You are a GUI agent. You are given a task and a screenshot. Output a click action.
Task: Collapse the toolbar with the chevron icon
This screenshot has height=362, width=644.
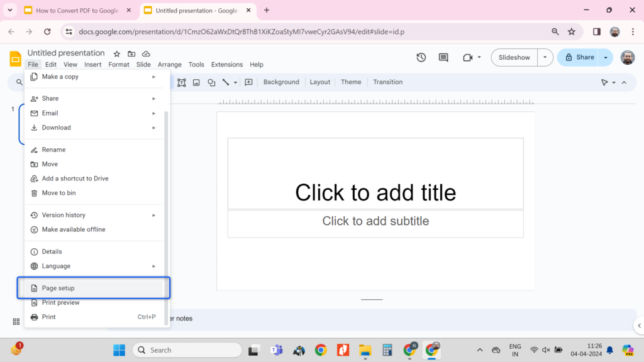[x=624, y=82]
